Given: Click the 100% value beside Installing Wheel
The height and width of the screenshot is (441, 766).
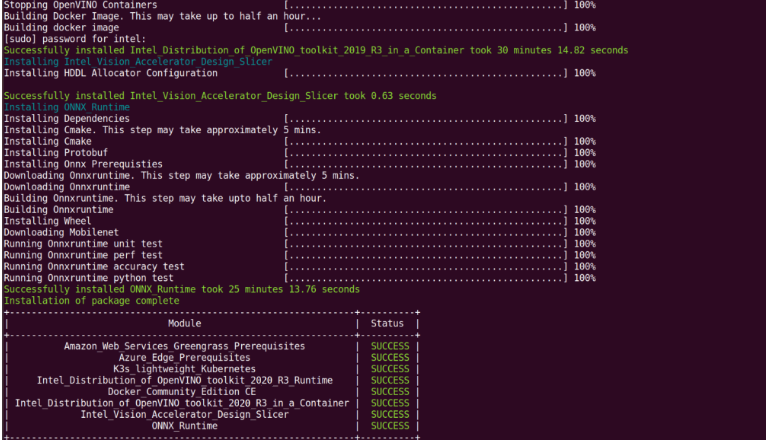Looking at the screenshot, I should [x=584, y=222].
